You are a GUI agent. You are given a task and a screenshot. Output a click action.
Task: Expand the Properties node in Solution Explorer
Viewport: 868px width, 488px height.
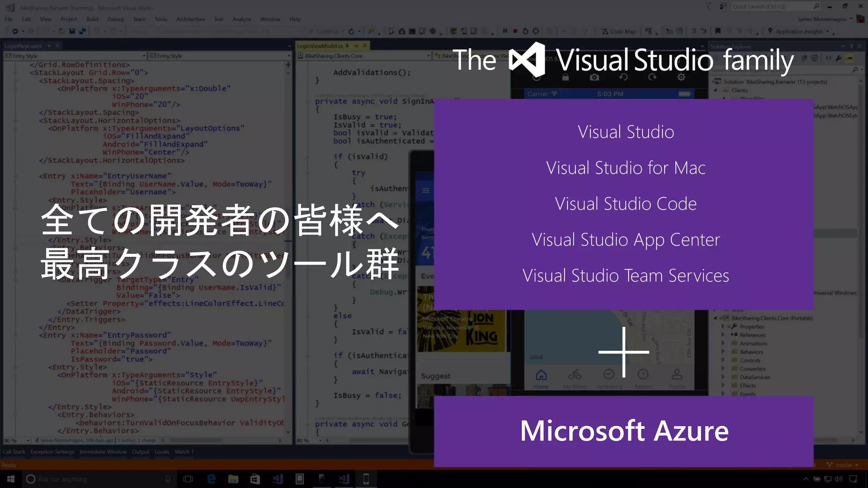(723, 327)
